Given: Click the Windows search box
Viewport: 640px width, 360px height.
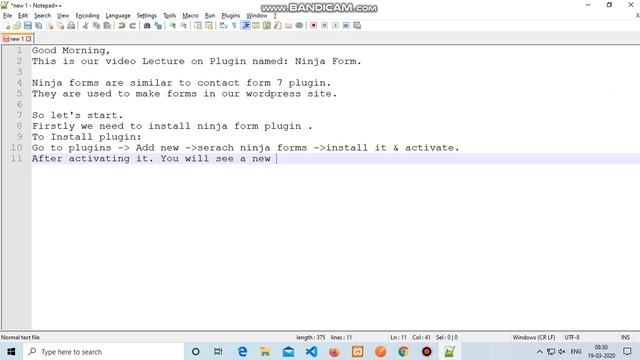Looking at the screenshot, I should point(104,351).
